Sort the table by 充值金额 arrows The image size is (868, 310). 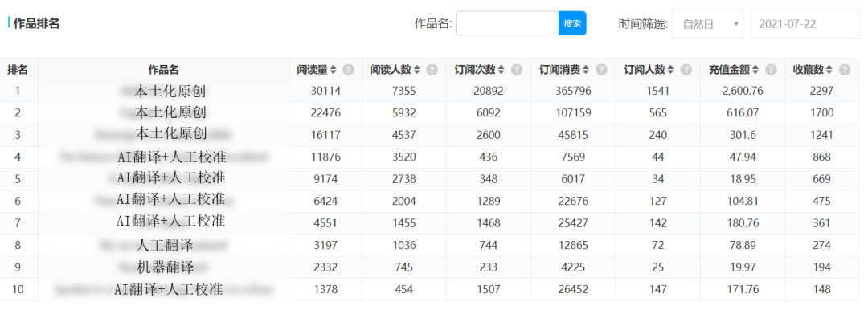pos(755,70)
